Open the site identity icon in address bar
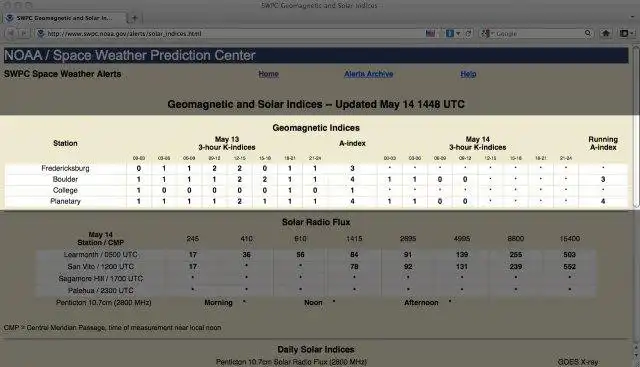Screen dimensions: 640x367 click(40, 33)
